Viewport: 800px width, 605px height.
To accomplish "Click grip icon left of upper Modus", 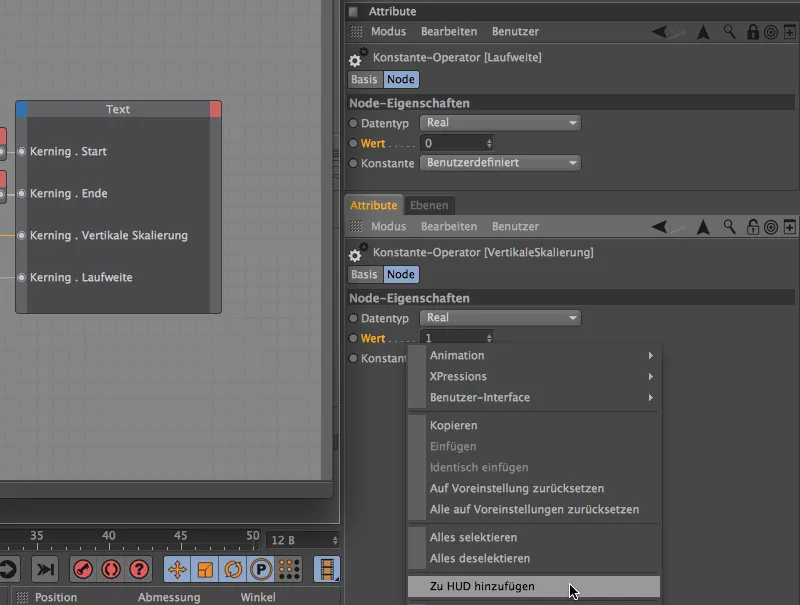I will (x=356, y=32).
